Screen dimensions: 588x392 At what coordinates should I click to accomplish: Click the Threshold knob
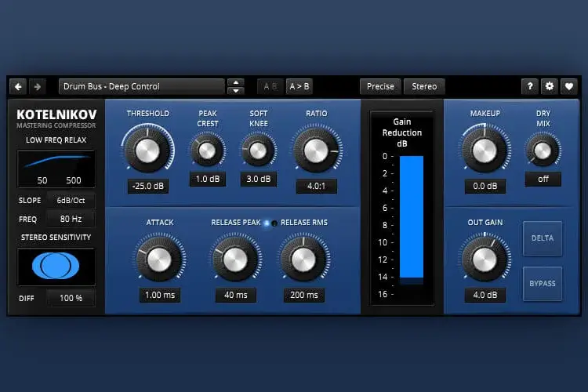pos(147,148)
